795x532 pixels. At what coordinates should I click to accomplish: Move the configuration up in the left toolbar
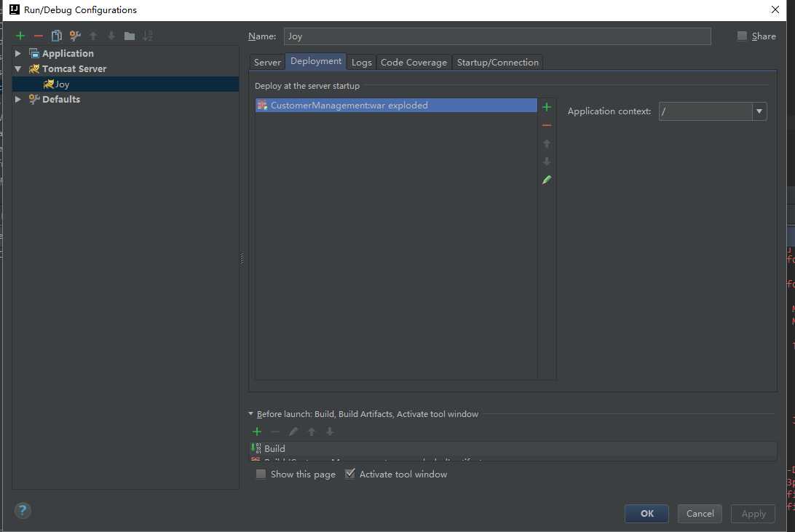click(93, 36)
